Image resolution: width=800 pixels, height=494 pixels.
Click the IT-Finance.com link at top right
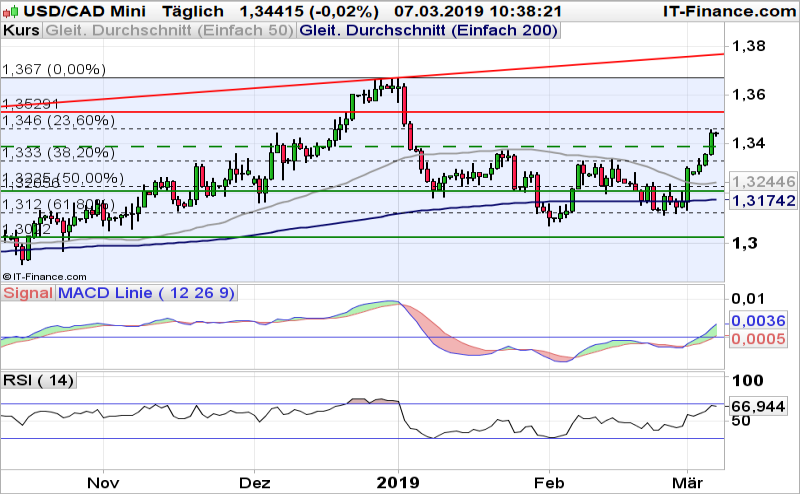730,11
